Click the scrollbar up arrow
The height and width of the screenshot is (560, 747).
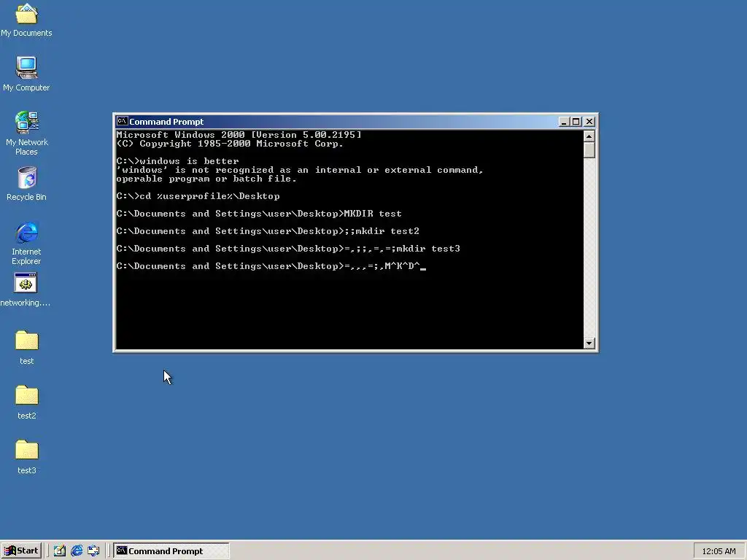589,136
